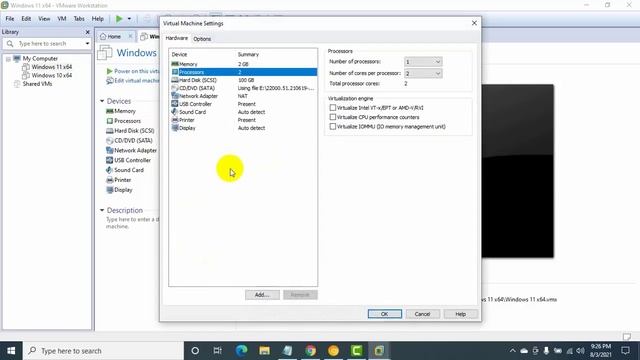Close the Library panel
Viewport: 640px width, 360px height.
tap(87, 32)
